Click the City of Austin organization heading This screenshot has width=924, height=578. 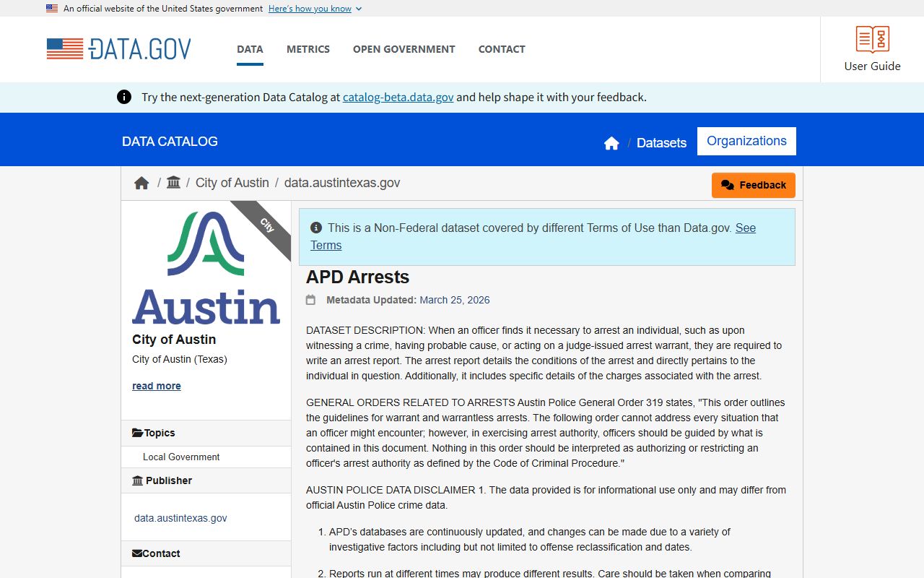click(x=174, y=340)
